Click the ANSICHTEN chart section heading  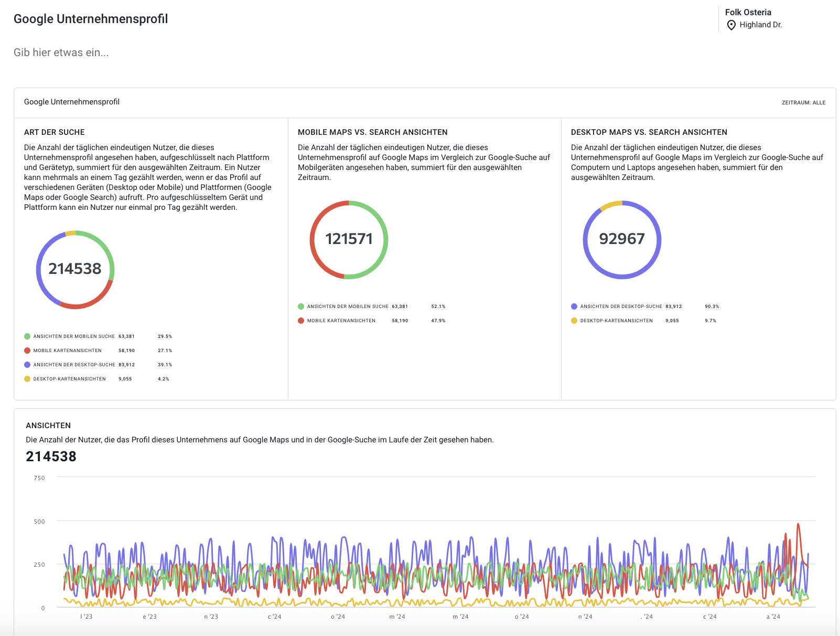pos(48,426)
